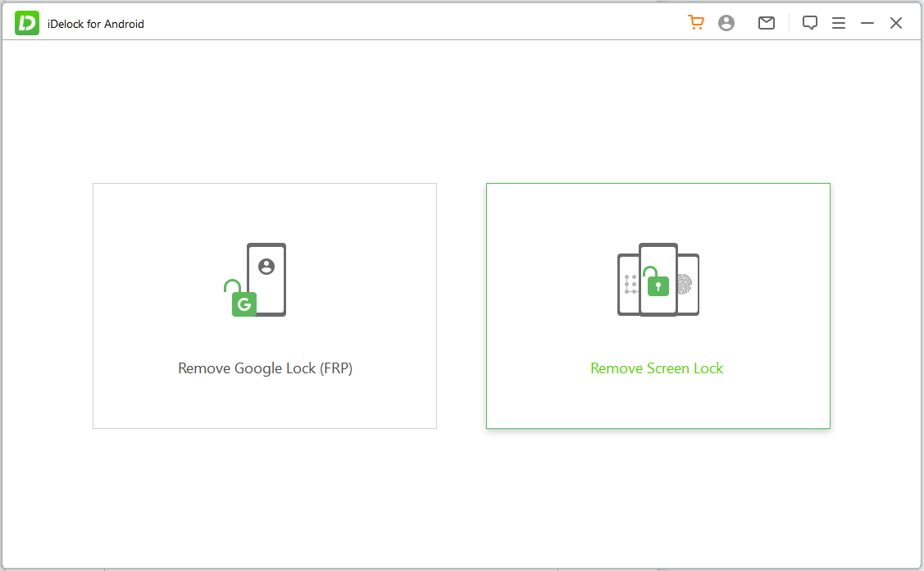Minimize the iDelock window
The height and width of the screenshot is (571, 924).
pyautogui.click(x=867, y=23)
